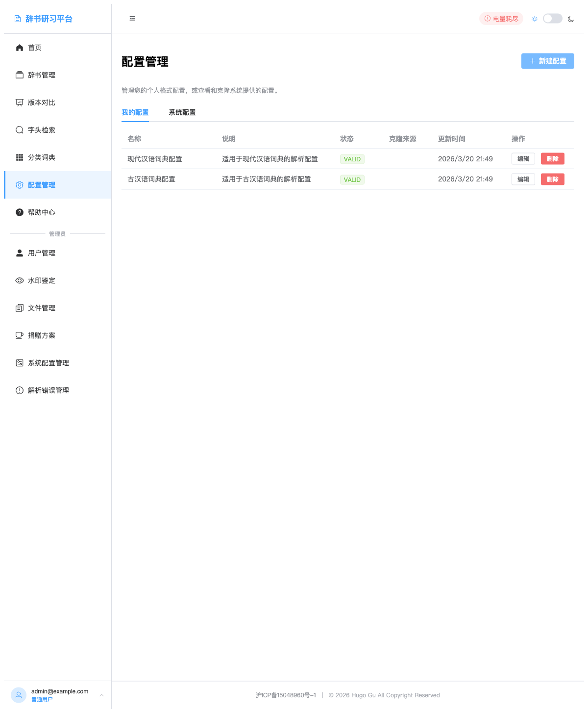
Task: 点击「分类词典」的网格图标
Action: [x=19, y=157]
